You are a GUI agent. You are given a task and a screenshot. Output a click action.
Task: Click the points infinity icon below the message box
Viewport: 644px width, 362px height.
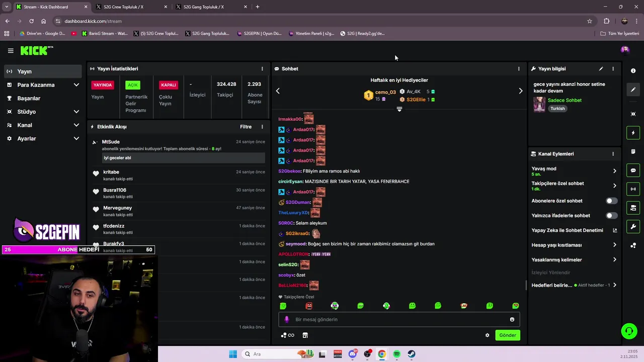(288, 335)
